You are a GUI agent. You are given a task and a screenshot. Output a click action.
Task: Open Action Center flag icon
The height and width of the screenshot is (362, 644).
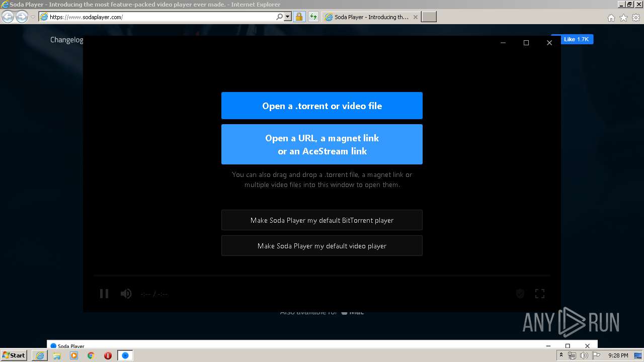[597, 355]
